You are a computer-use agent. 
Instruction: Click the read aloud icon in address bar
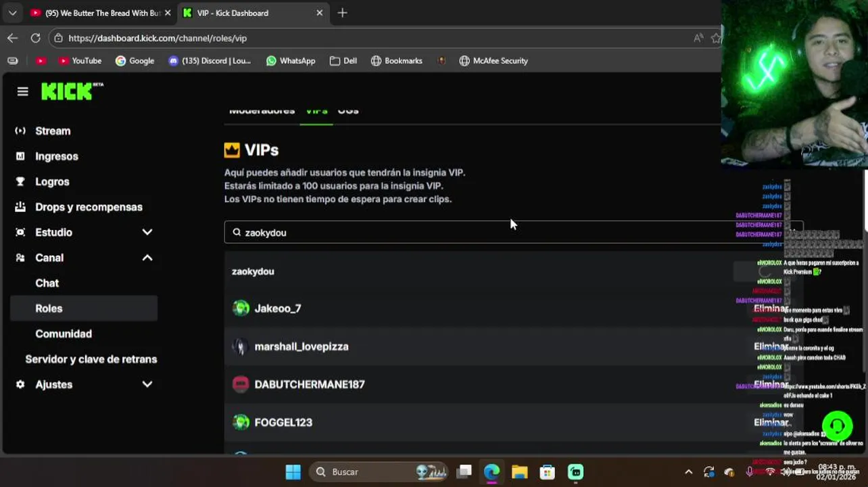(x=698, y=39)
